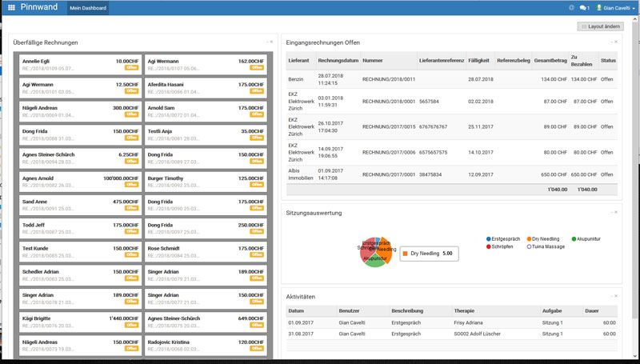
Task: Click the page scrollbar up arrow
Action: (635, 21)
